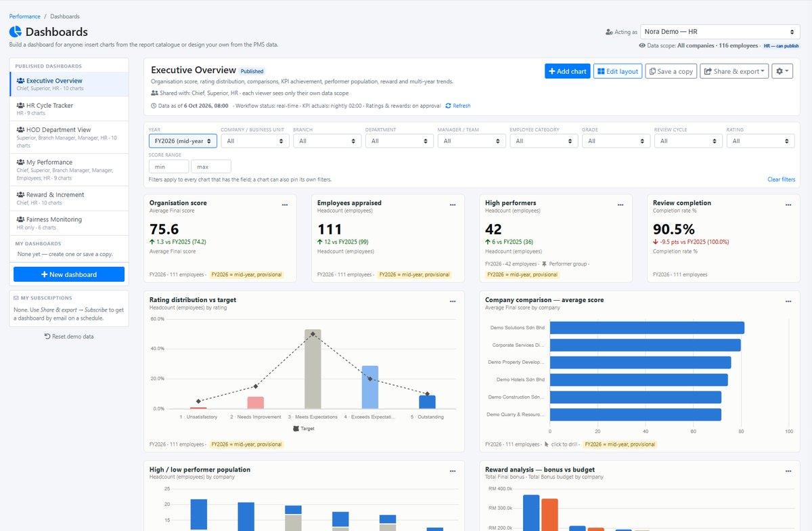Click the Dashboards pie chart logo icon
The height and width of the screenshot is (531, 812).
[16, 32]
